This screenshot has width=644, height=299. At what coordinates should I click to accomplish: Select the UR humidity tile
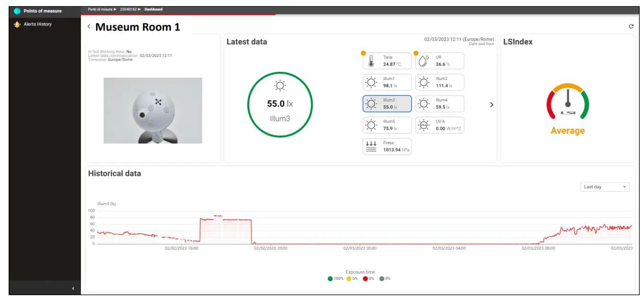point(440,61)
